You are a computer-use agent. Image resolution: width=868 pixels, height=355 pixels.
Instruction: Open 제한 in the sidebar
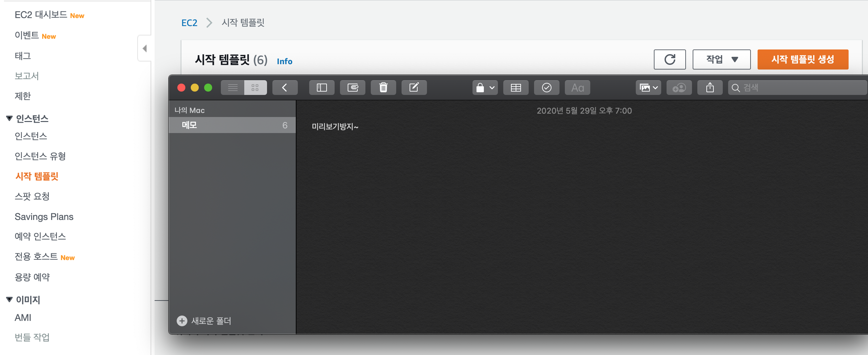pyautogui.click(x=22, y=96)
